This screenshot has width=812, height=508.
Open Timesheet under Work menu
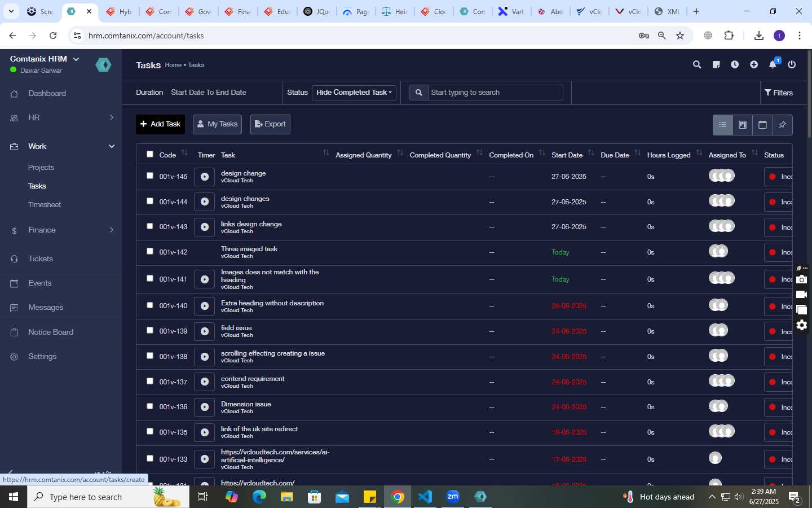(45, 205)
